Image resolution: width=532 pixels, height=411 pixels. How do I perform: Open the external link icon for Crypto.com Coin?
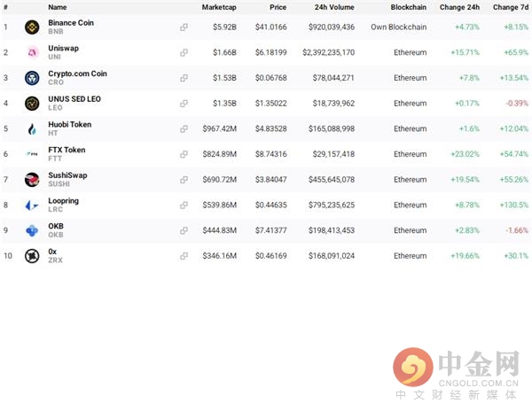pyautogui.click(x=184, y=78)
